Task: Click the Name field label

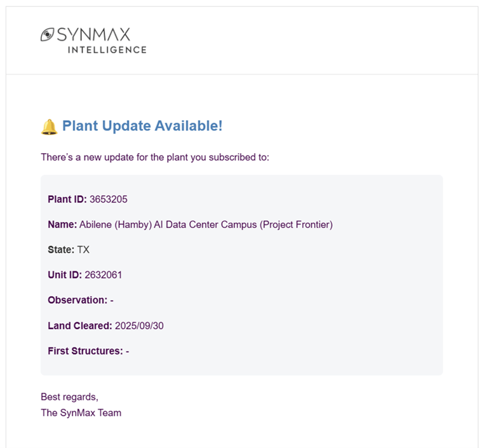Action: [x=62, y=224]
